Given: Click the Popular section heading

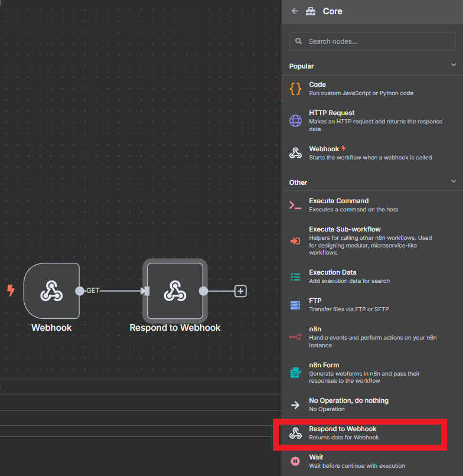Looking at the screenshot, I should tap(301, 66).
